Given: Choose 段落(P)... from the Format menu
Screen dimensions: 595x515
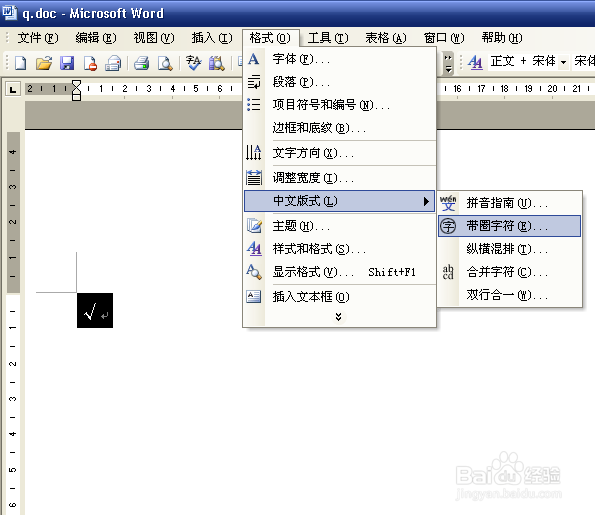Looking at the screenshot, I should [x=339, y=82].
